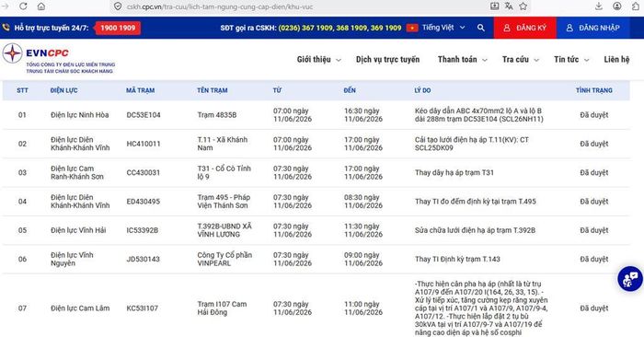Click the TÊN TRẠM column header
Viewport: 644px width, 337px height.
coord(212,90)
